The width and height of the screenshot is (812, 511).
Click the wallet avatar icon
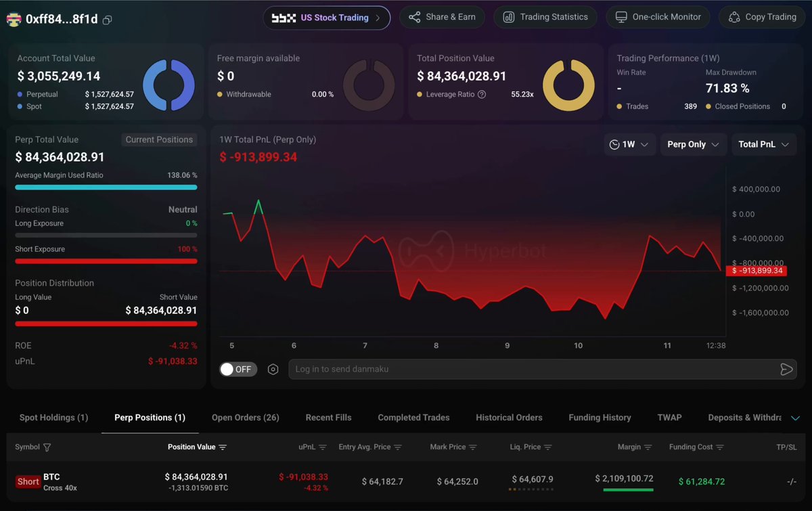14,20
